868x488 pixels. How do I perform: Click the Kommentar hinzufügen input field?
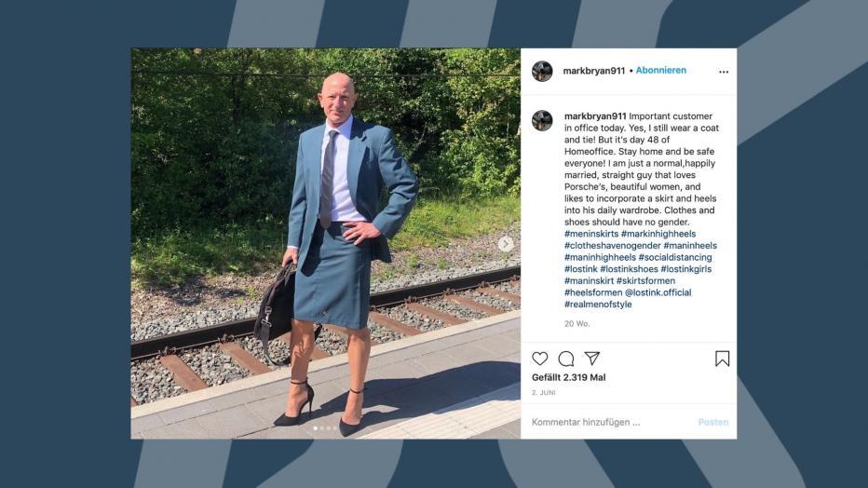[611, 422]
